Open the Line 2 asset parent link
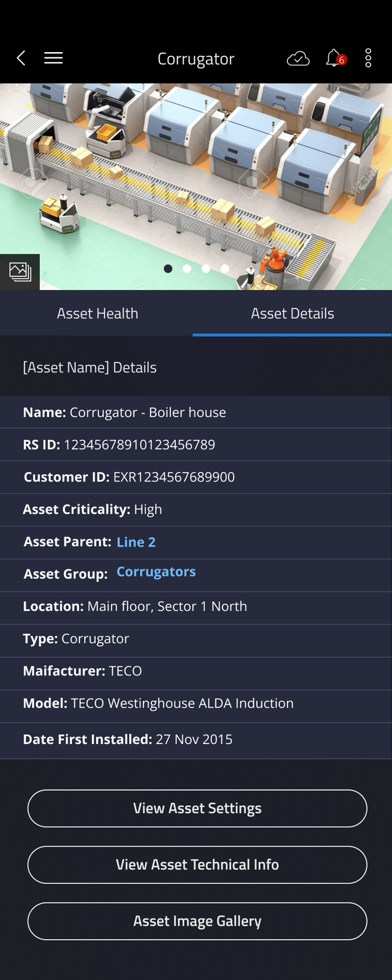 [136, 542]
